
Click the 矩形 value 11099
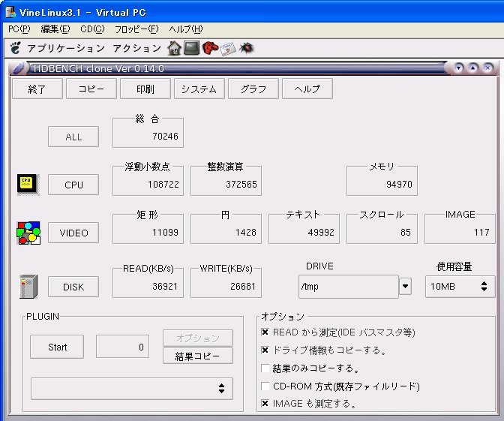[165, 232]
